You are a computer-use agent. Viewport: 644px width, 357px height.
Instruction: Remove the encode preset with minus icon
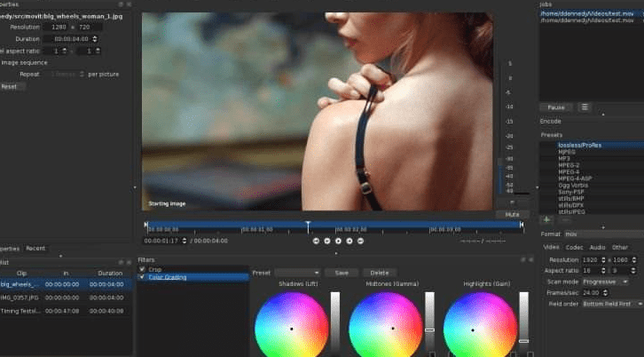(566, 220)
